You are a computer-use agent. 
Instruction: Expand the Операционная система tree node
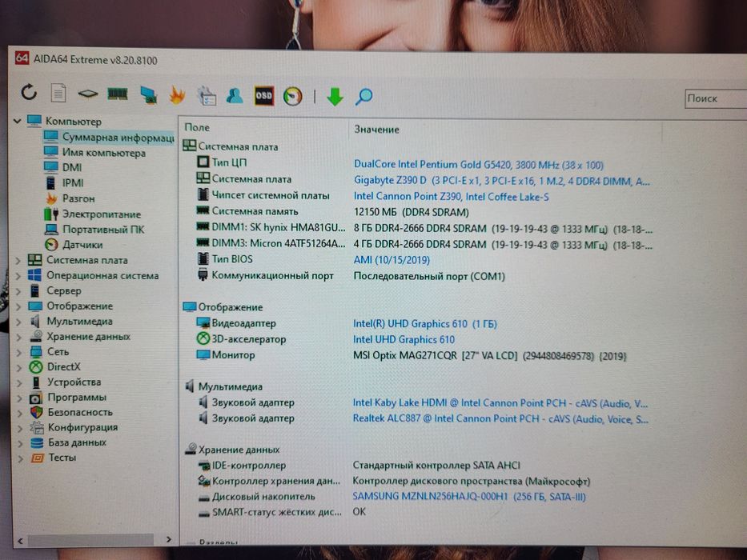18,276
